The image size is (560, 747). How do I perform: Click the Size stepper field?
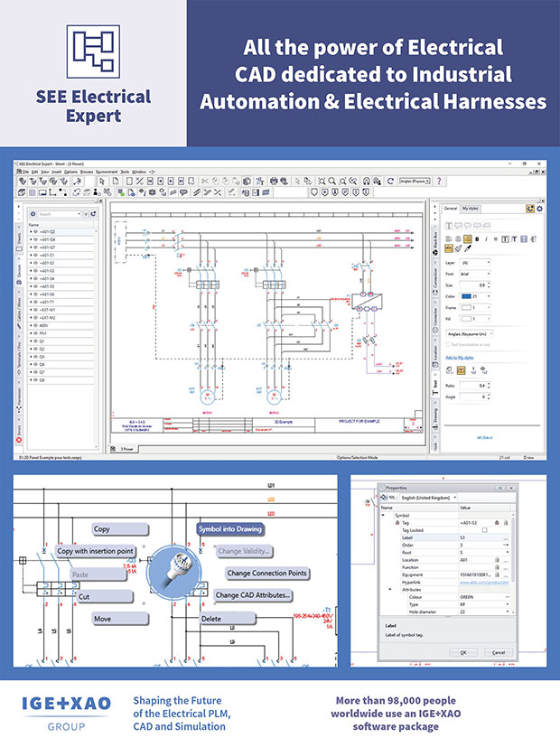475,285
